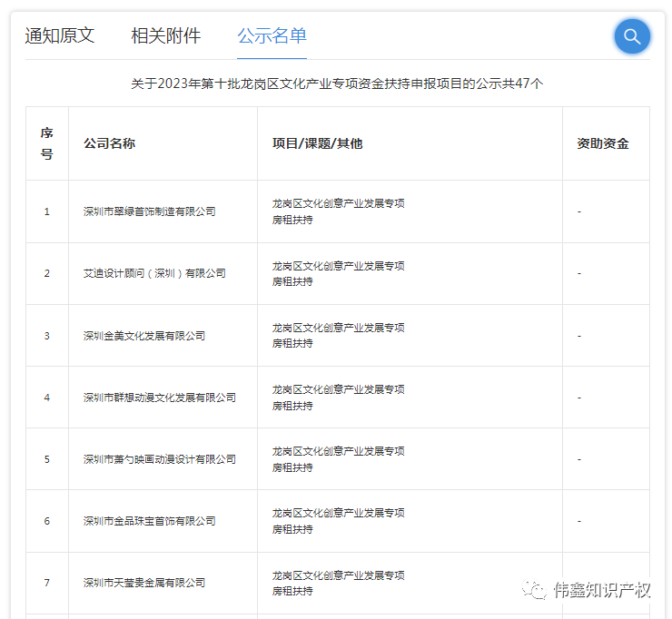
Task: Click project description for 金美文化 row
Action: pyautogui.click(x=339, y=336)
